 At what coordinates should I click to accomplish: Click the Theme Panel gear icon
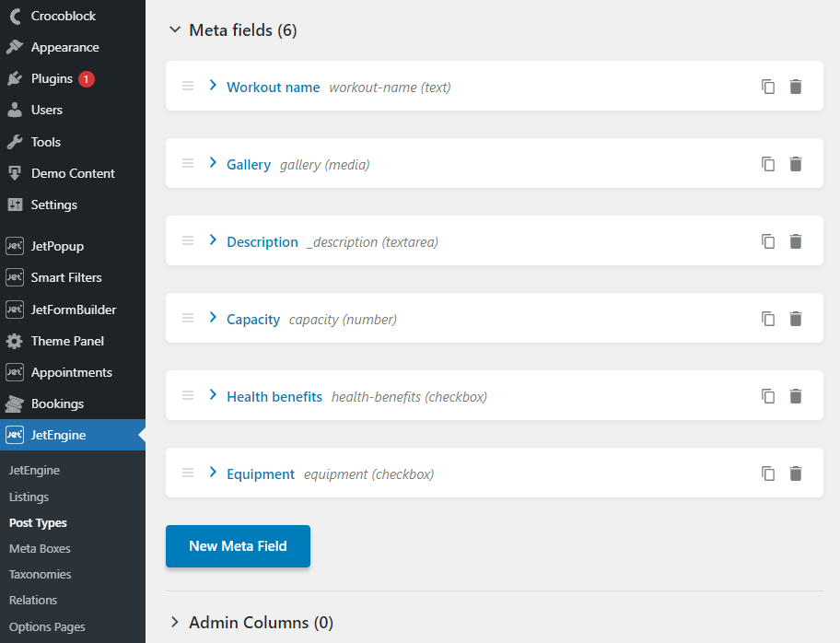15,341
